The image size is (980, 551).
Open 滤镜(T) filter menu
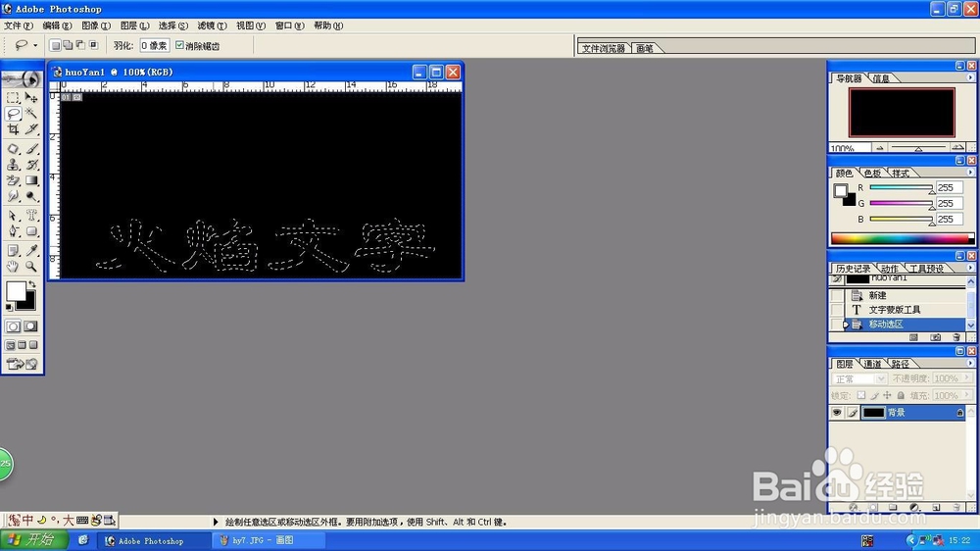click(212, 25)
